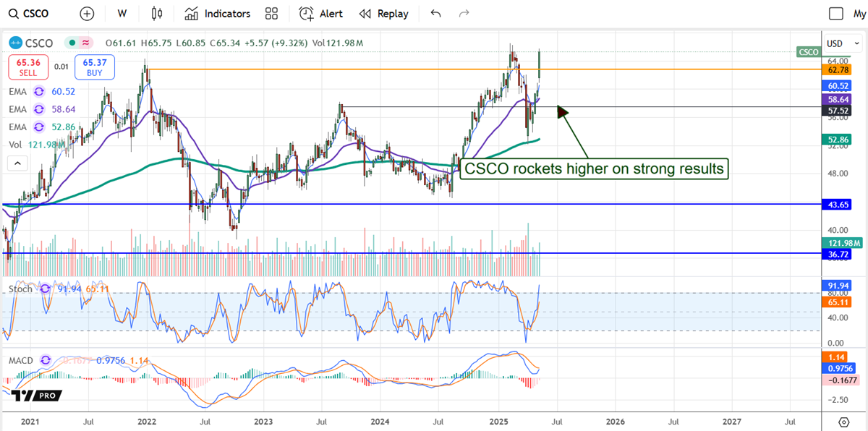Open the layout setup square icon
This screenshot has height=431, width=868.
click(836, 14)
